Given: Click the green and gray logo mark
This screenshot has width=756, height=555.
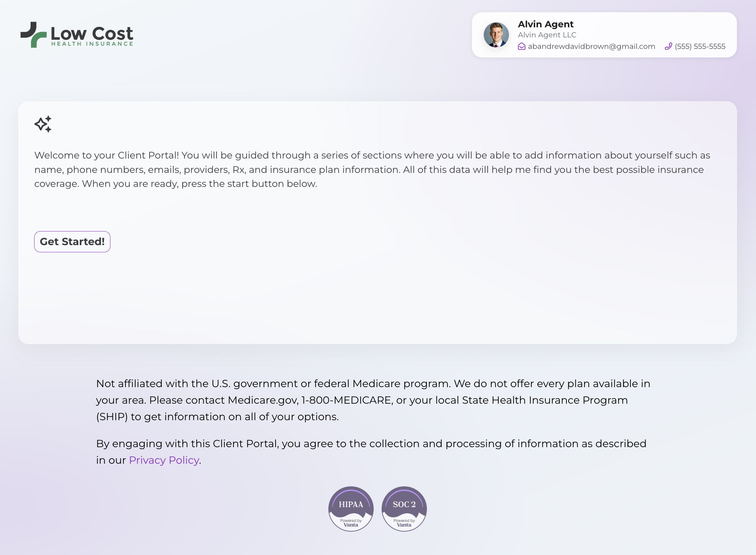Looking at the screenshot, I should coord(33,35).
